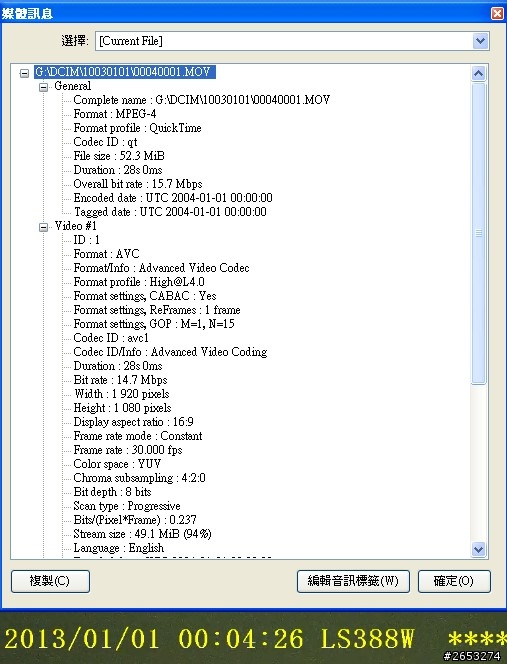This screenshot has height=664, width=507.
Task: Select 'File size : 52.3 MiB' row
Action: click(119, 156)
